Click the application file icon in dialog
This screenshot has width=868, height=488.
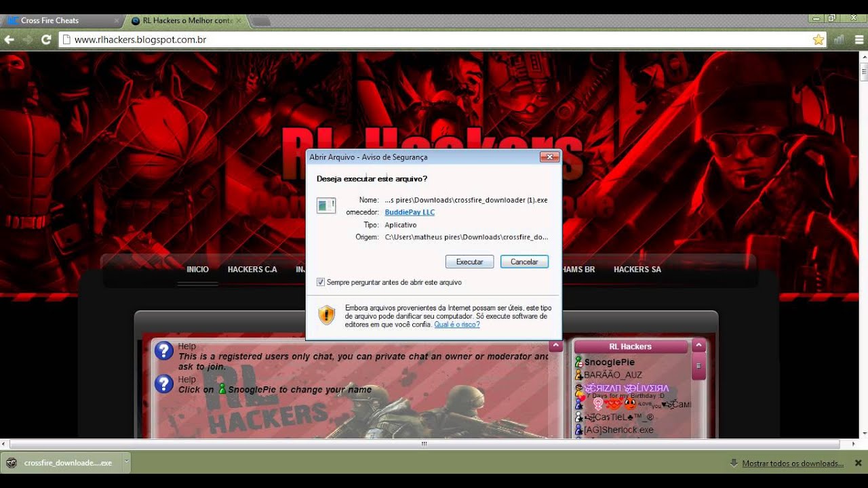point(326,205)
